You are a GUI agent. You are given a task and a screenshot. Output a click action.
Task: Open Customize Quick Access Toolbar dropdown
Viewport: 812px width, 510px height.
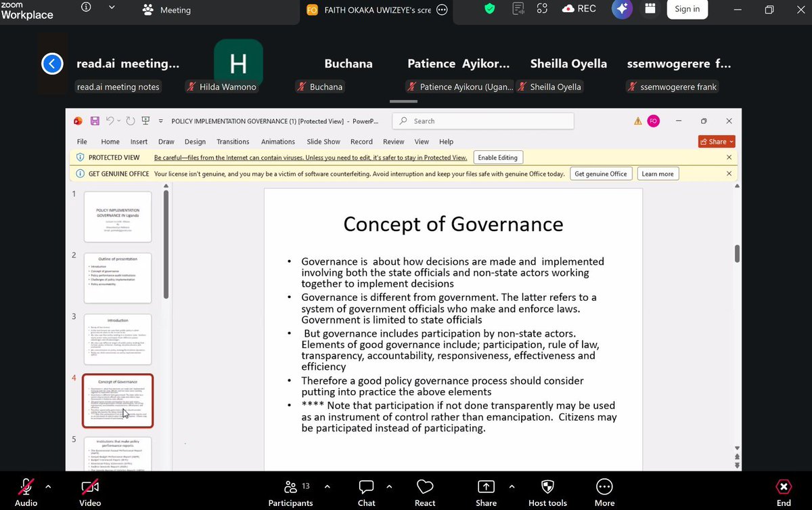click(x=161, y=122)
